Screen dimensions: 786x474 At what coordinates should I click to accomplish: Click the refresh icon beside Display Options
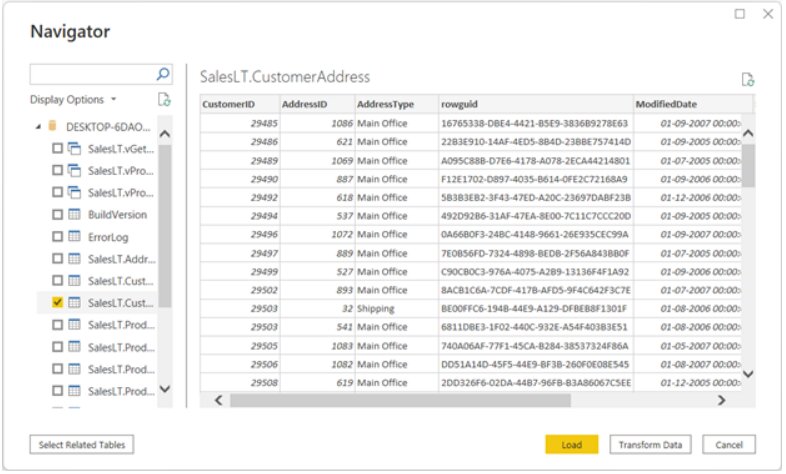pos(164,99)
